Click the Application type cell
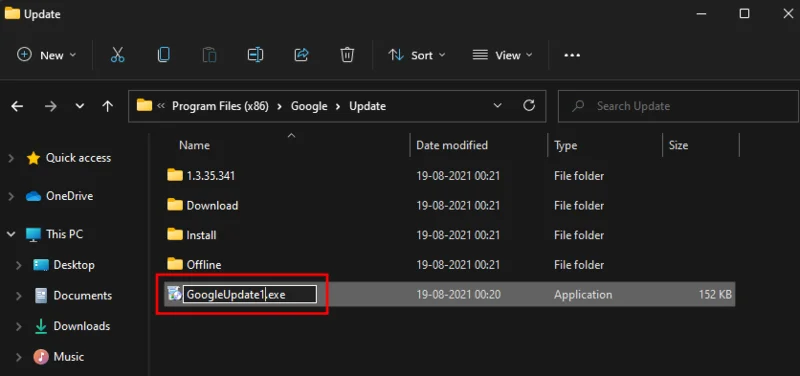800x376 pixels. tap(583, 294)
